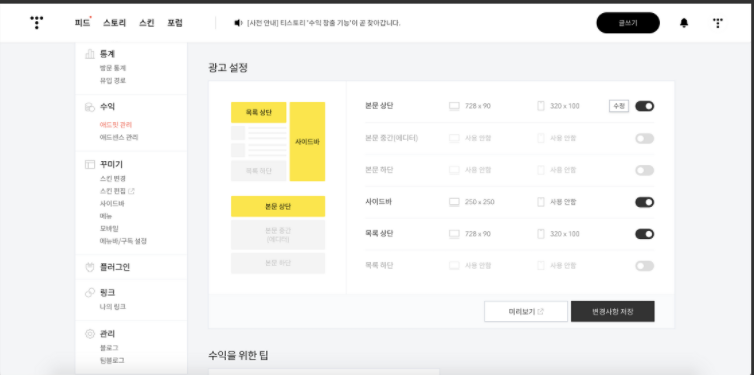Open the 사전 안내 announcement text link
The image size is (754, 375).
click(324, 23)
